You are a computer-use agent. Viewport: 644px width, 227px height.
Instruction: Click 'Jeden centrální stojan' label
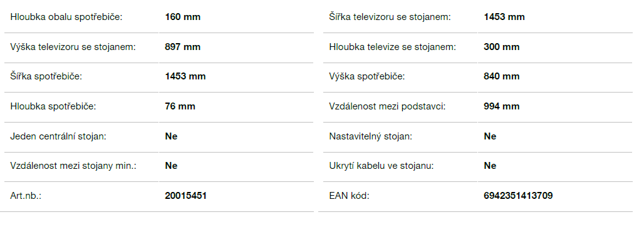[58, 136]
